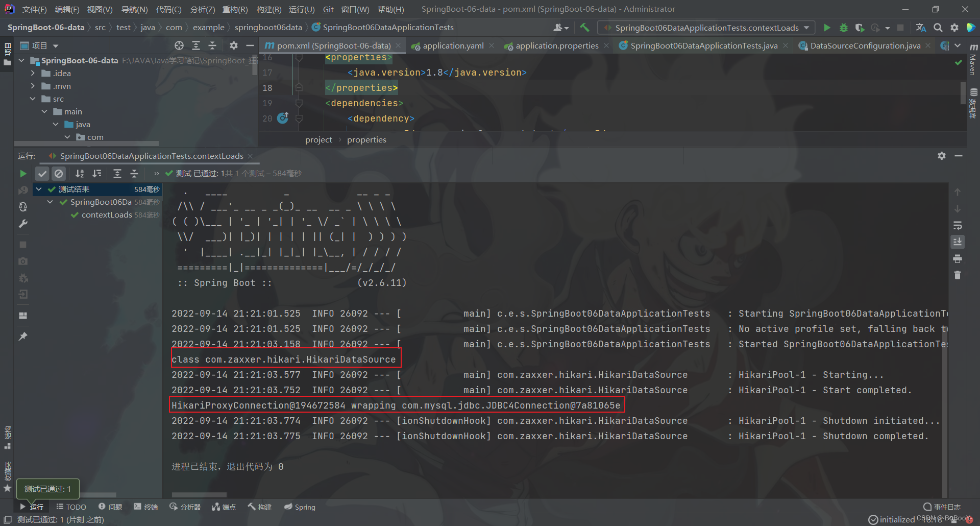Screen dimensions: 980x526
Task: Collapse all test results icon
Action: click(134, 174)
